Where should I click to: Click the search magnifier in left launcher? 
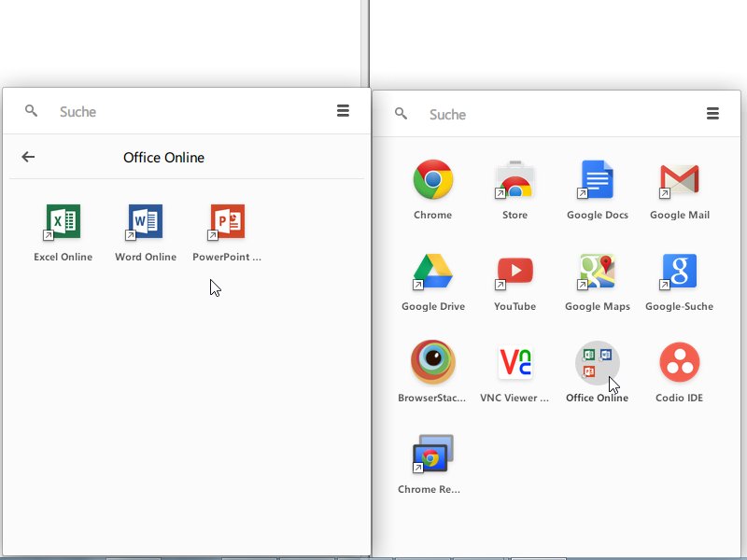[x=31, y=111]
